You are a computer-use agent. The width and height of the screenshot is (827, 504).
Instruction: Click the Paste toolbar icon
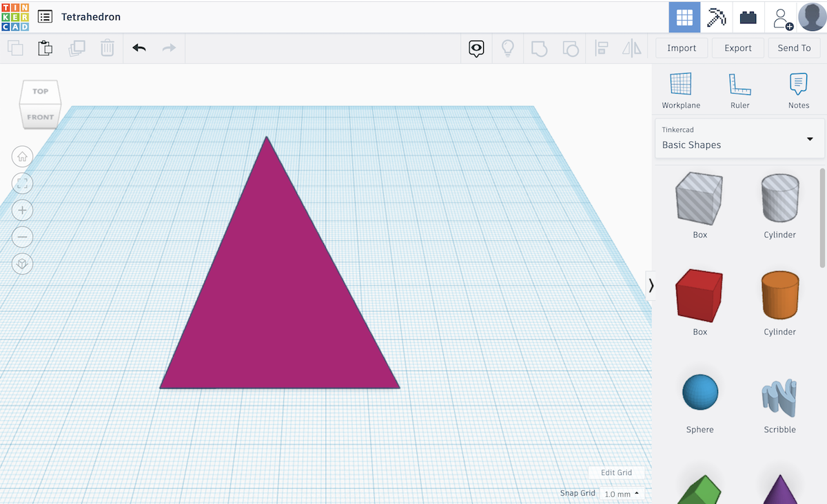coord(45,48)
